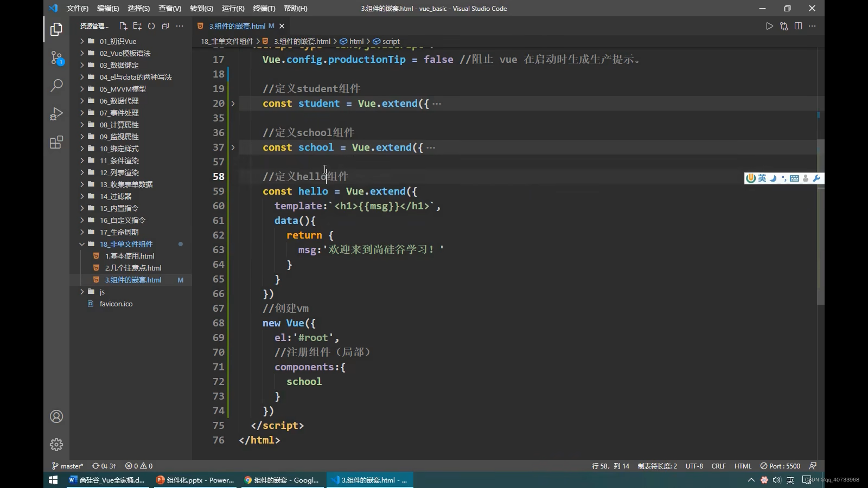Toggle IME 英 language mode
Image resolution: width=868 pixels, height=488 pixels.
pyautogui.click(x=762, y=178)
